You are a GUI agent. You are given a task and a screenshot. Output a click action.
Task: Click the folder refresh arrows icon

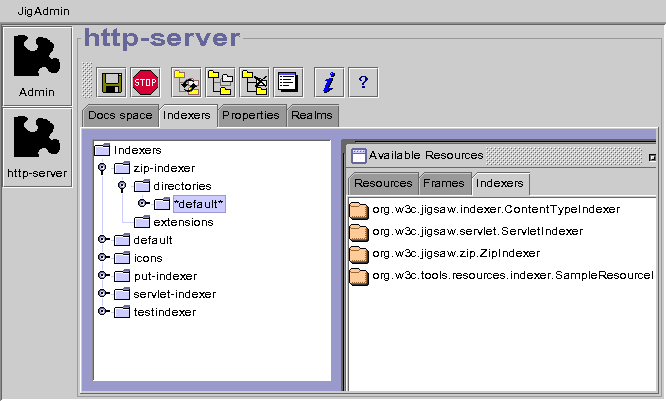click(186, 81)
